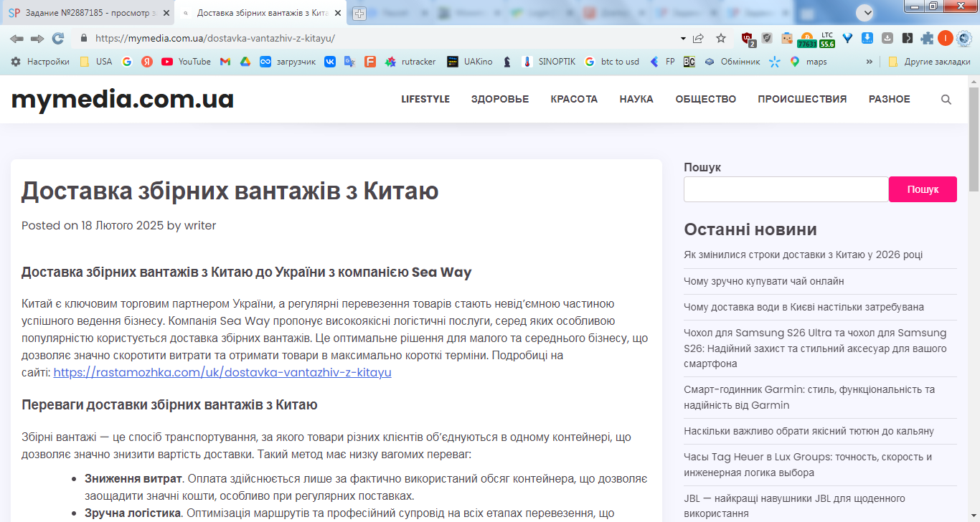
Task: Open the Tag Heuer Lux Groups article
Action: coord(808,465)
